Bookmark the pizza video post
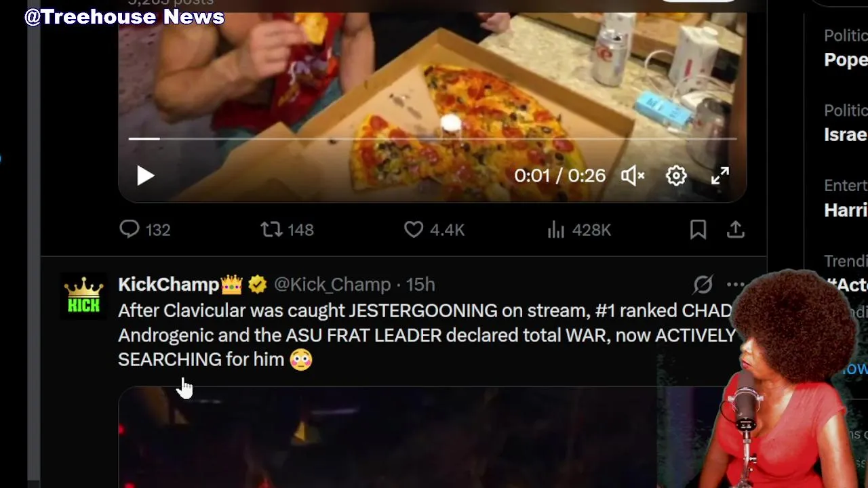The image size is (868, 488). (698, 230)
